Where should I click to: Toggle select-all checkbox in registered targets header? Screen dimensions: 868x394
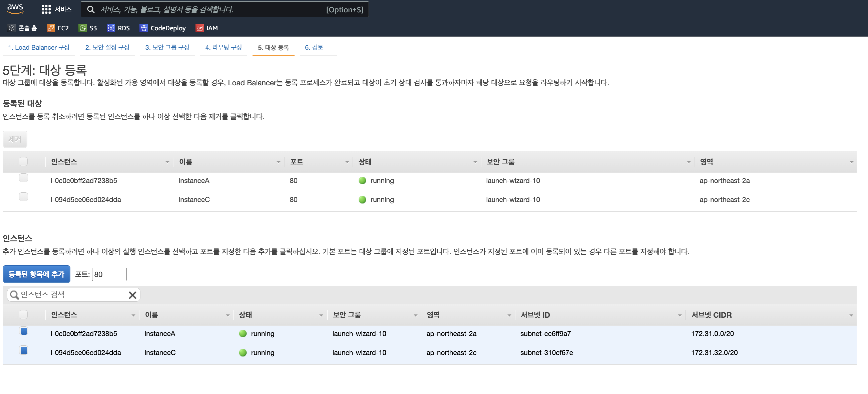(23, 162)
